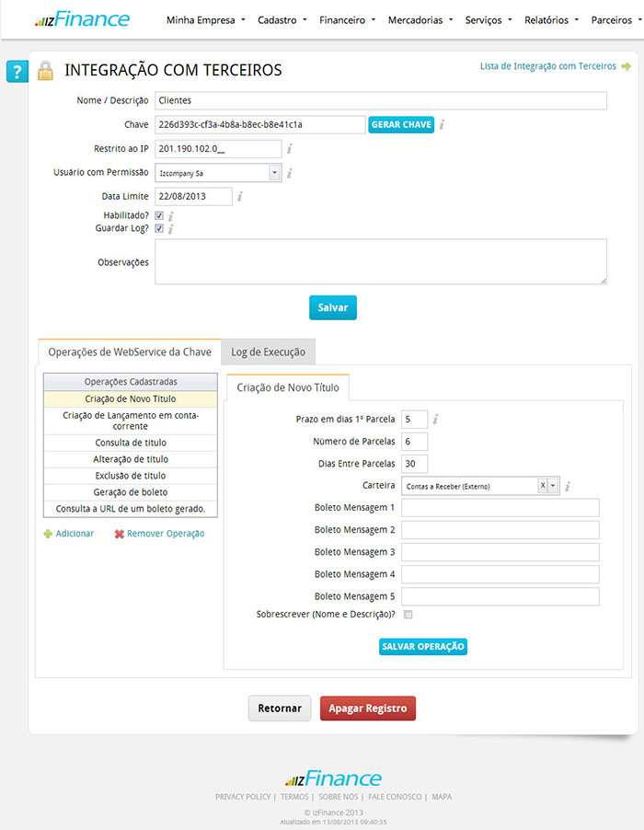Clear Carteira selection with the X button
This screenshot has width=644, height=830.
coord(542,486)
